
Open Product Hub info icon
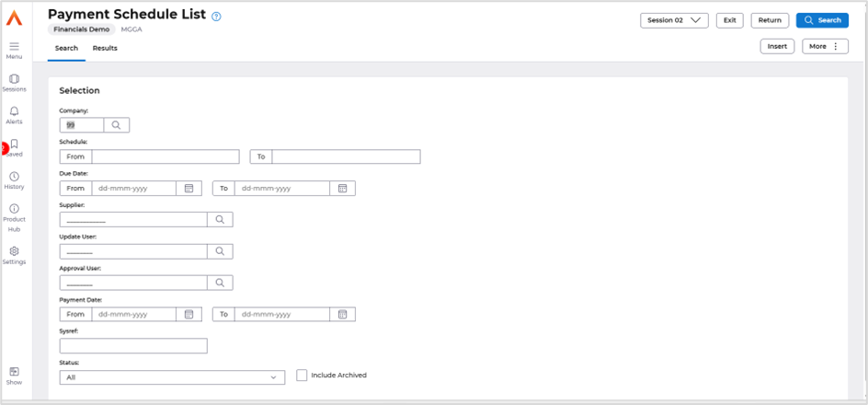pos(14,209)
